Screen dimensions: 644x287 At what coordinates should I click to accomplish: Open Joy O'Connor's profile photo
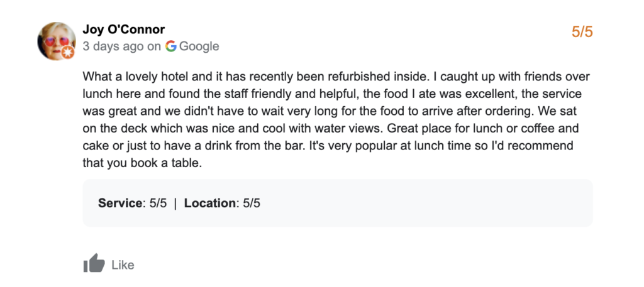click(57, 41)
